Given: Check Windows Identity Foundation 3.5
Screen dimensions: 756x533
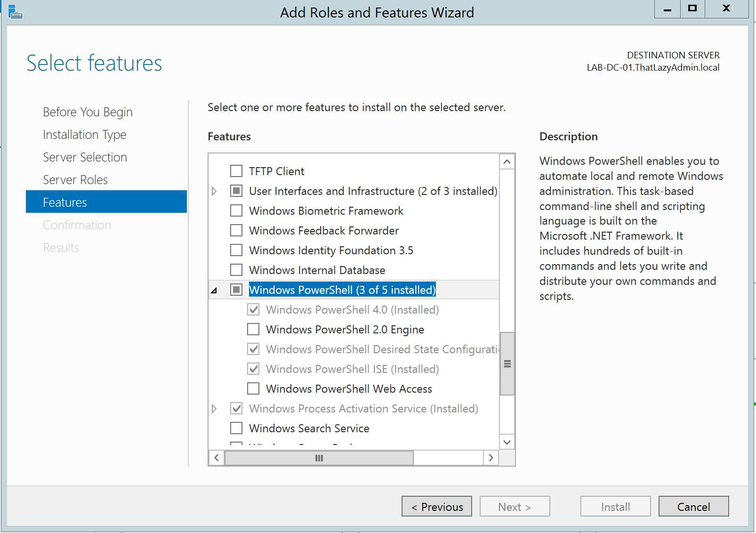Looking at the screenshot, I should coord(236,250).
